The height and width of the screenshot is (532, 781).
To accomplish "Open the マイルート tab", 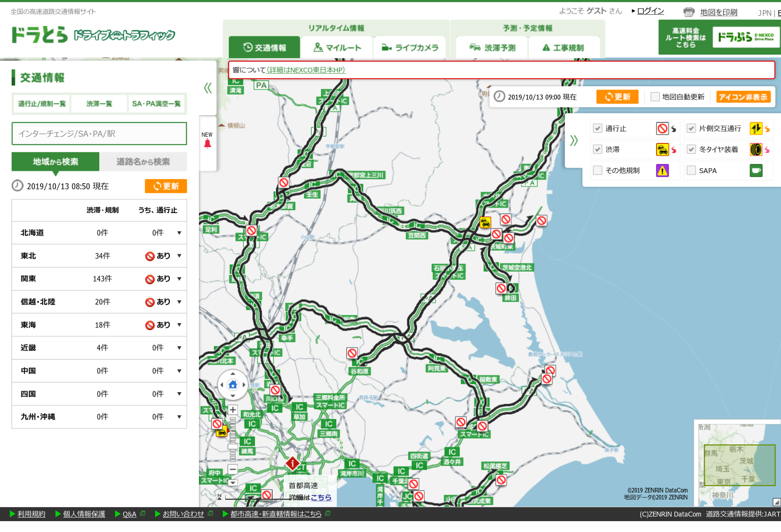I will [x=337, y=47].
